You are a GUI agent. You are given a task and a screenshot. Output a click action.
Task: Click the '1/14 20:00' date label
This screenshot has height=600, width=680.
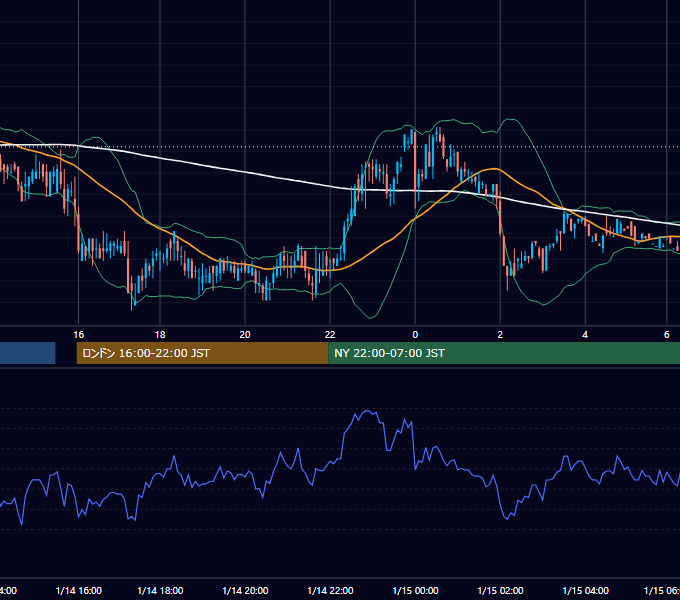245,590
